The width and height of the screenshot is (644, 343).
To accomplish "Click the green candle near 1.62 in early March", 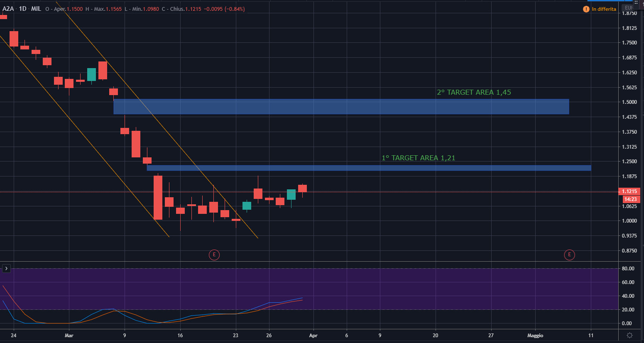I will pyautogui.click(x=91, y=74).
